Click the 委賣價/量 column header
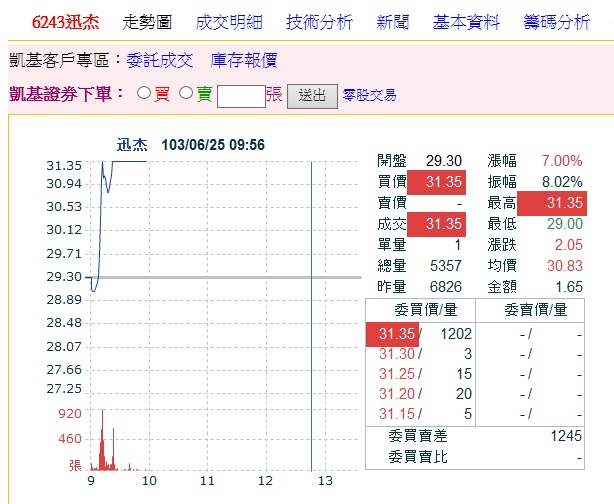 (x=535, y=310)
